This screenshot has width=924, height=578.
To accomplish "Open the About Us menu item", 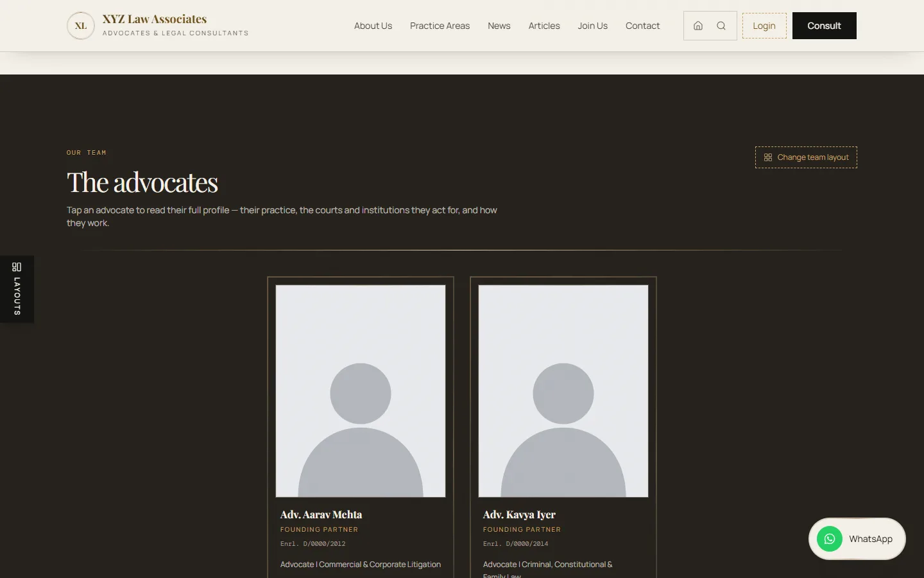I will pos(373,26).
